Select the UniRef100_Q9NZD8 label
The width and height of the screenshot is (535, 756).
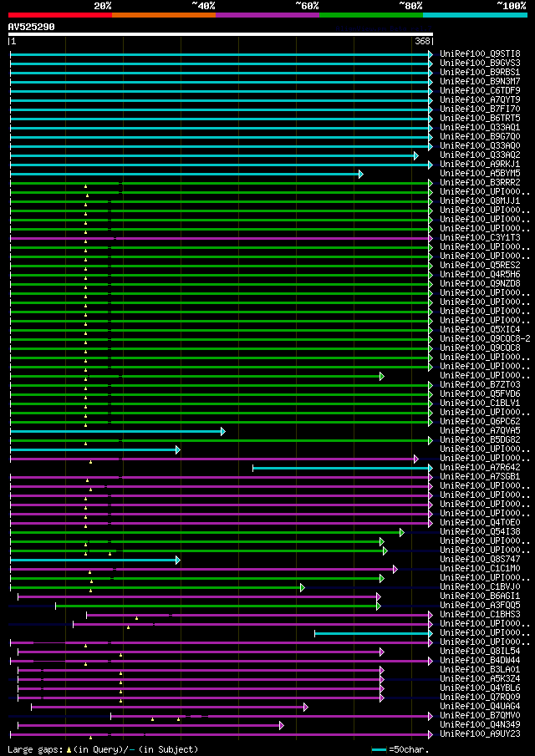[x=480, y=283]
